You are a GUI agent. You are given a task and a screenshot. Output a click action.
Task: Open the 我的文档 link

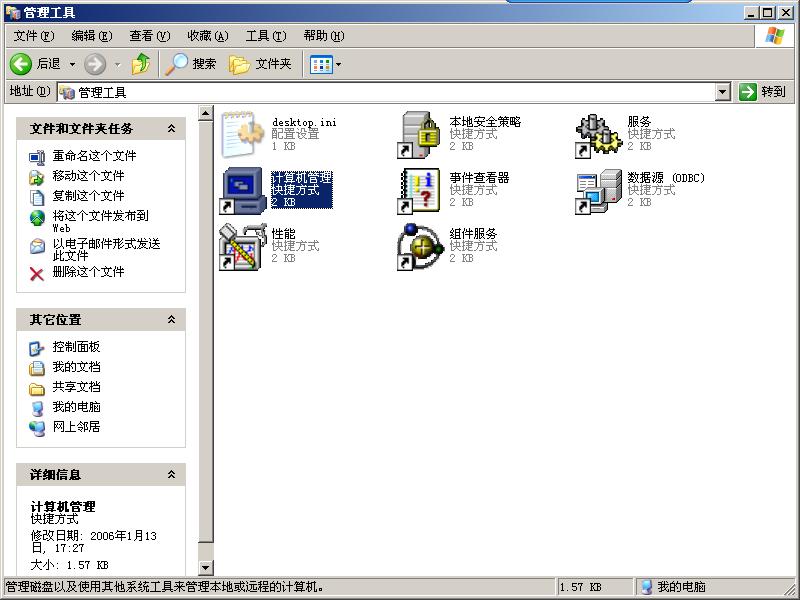[76, 367]
